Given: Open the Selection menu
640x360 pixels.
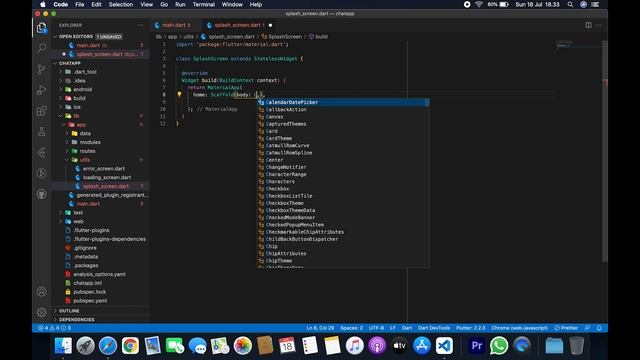Looking at the screenshot, I should tap(120, 4).
